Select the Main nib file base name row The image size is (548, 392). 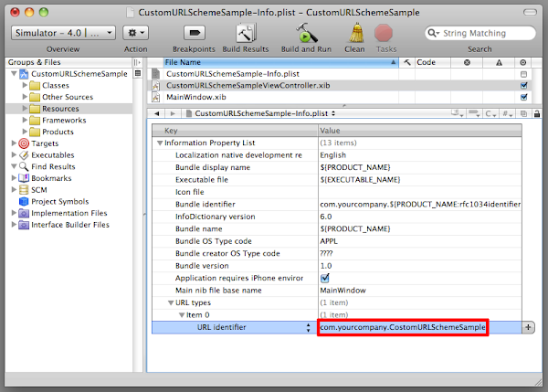click(337, 291)
